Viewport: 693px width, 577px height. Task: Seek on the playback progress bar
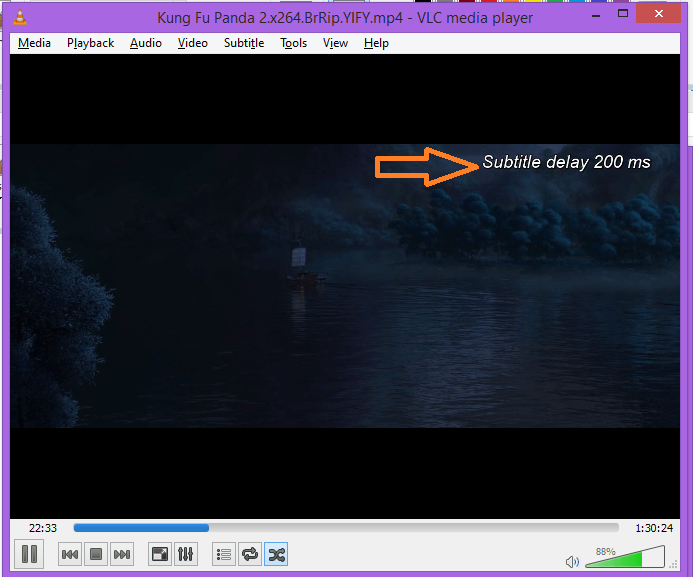(346, 528)
